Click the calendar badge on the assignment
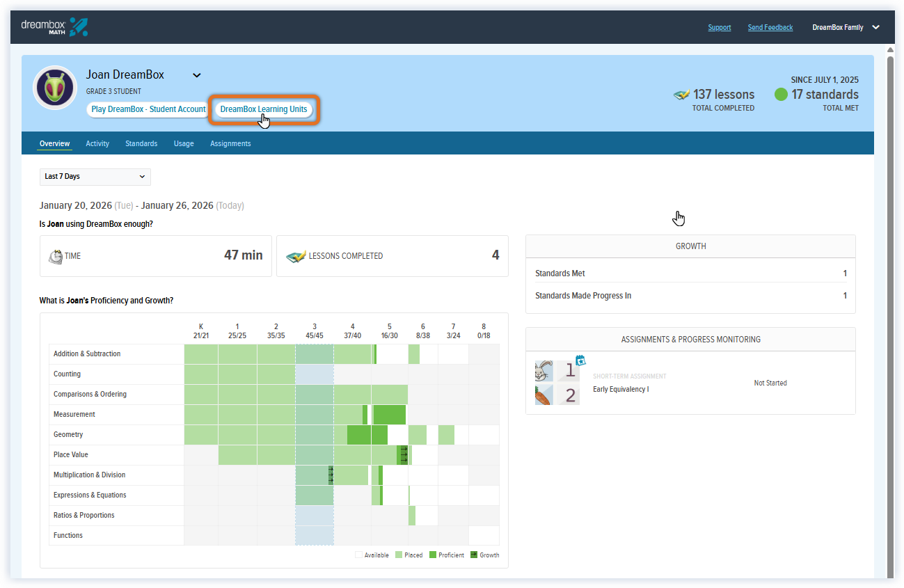Viewport: 904px width, 588px height. pyautogui.click(x=581, y=360)
